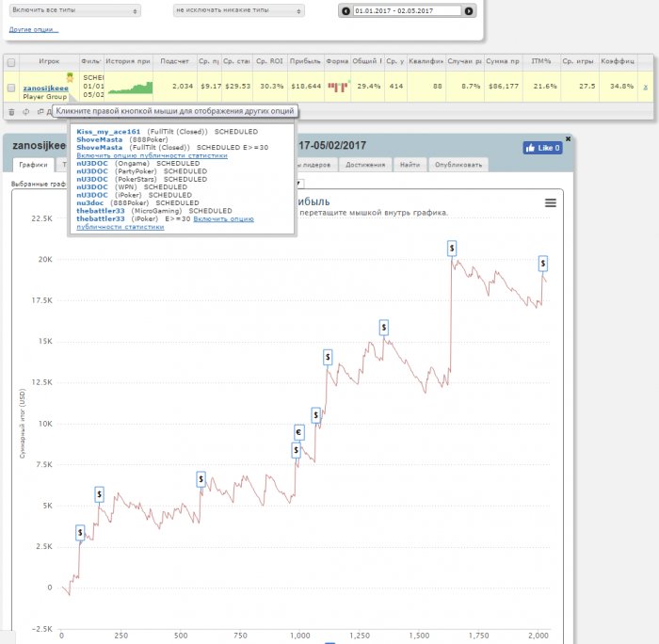Check the zanosijkeee row checkbox
This screenshot has height=644, width=659.
pyautogui.click(x=11, y=87)
